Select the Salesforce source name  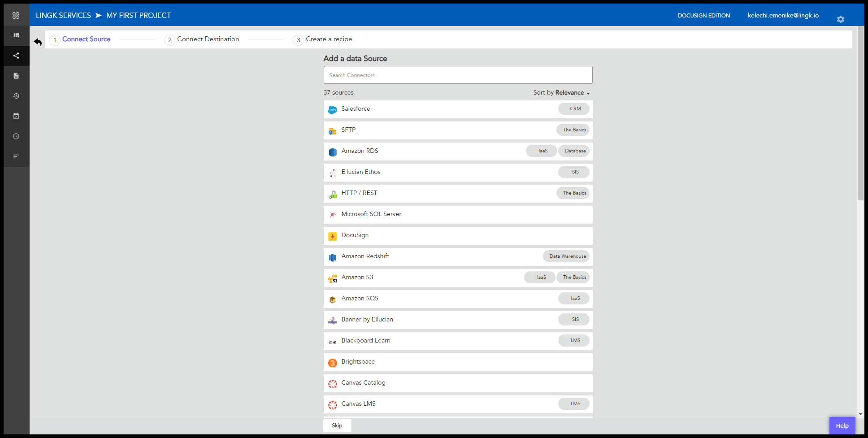[x=356, y=108]
